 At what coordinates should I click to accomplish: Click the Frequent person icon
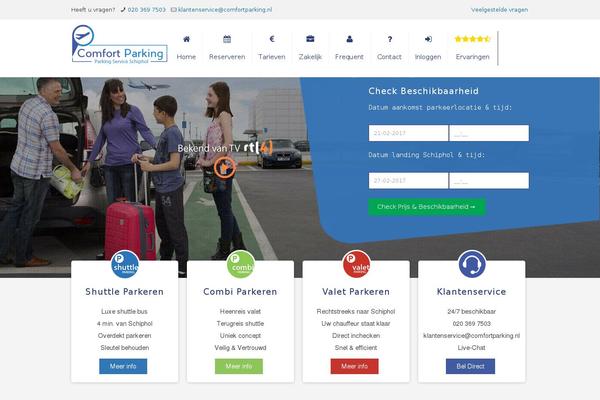[349, 39]
